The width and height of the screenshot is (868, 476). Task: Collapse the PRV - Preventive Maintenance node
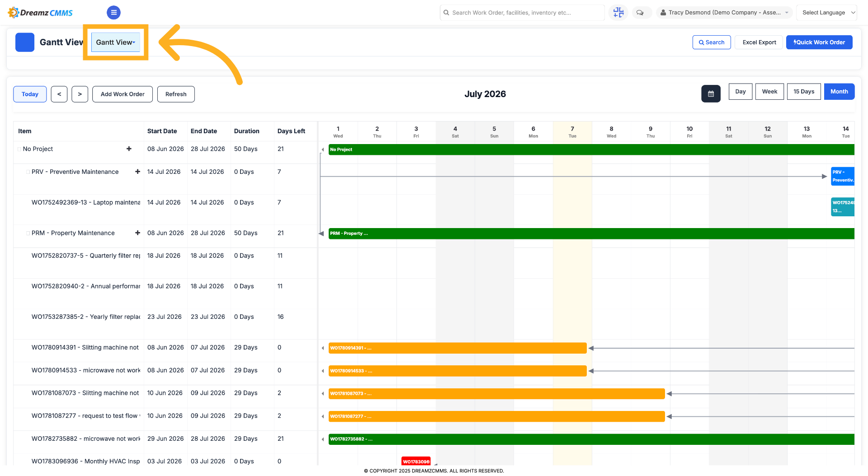pyautogui.click(x=28, y=172)
